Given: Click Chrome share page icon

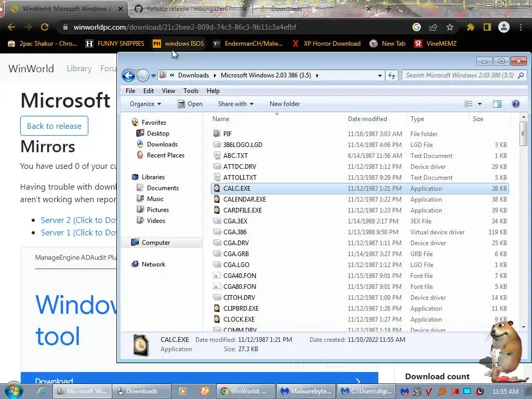Looking at the screenshot, I should tap(433, 27).
